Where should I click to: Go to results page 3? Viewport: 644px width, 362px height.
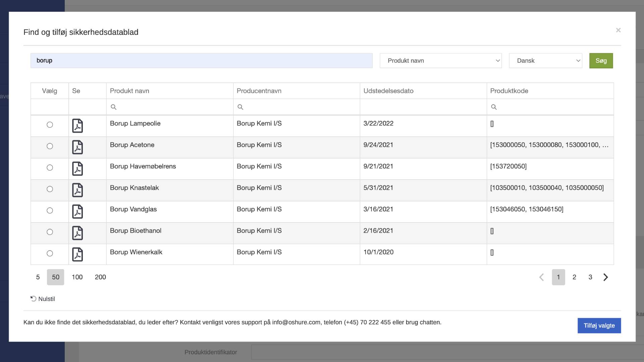coord(590,277)
